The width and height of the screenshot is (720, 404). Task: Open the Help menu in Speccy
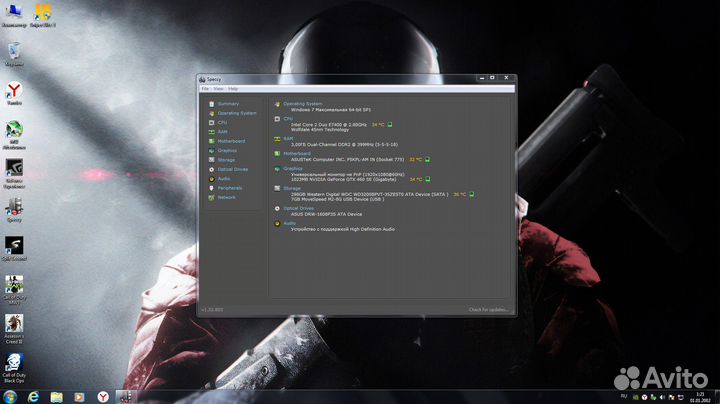click(233, 89)
